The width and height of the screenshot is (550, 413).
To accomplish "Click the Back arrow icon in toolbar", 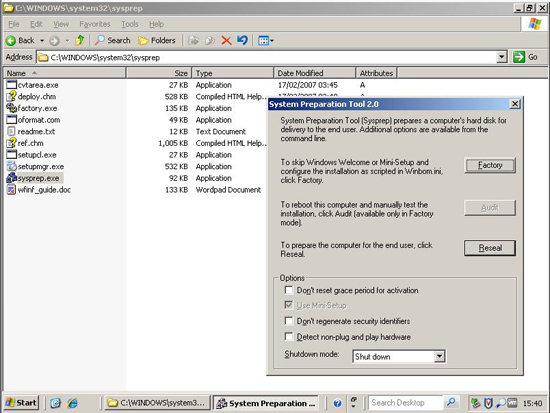I will tap(11, 41).
